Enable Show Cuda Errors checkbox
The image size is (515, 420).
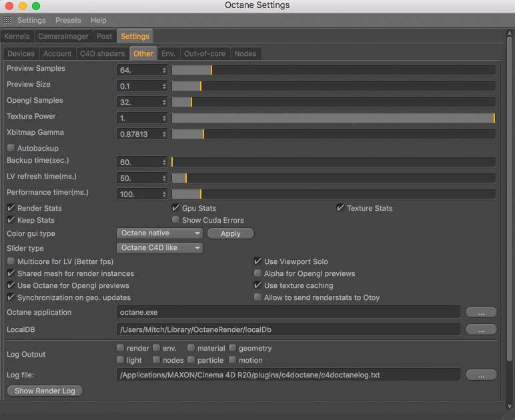coord(175,220)
